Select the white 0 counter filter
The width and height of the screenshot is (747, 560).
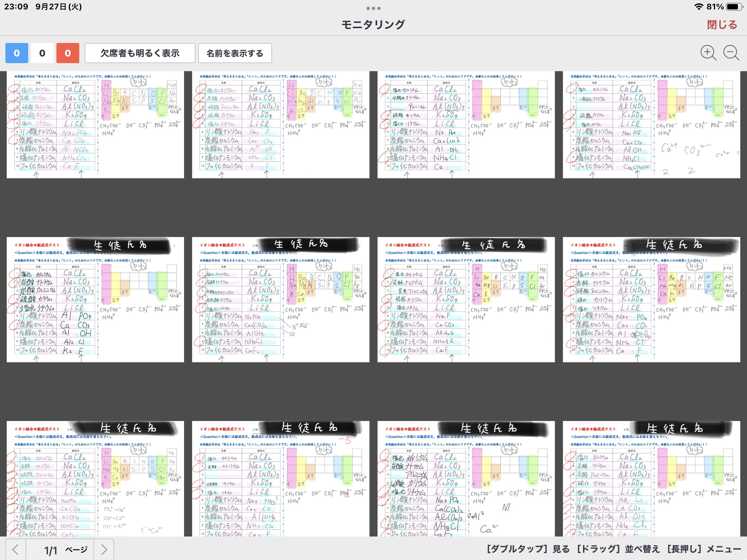(42, 53)
